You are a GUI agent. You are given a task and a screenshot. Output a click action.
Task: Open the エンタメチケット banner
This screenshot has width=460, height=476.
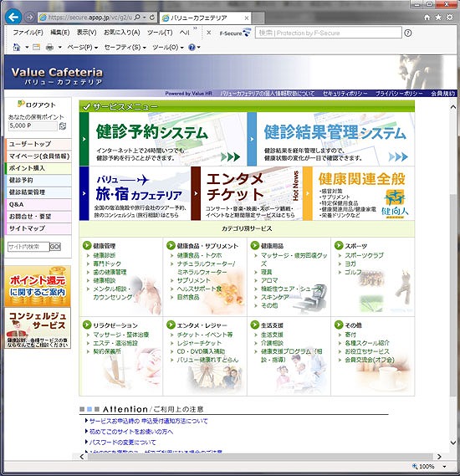[247, 193]
